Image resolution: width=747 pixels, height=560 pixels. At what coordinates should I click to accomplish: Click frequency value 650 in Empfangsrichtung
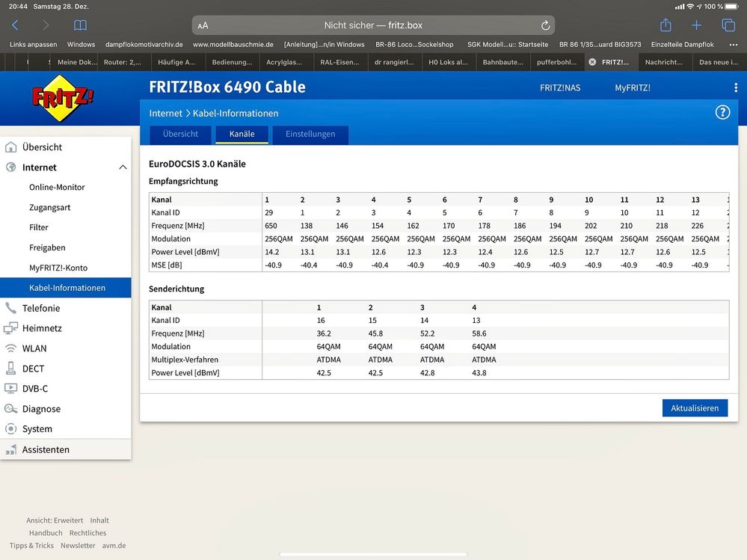coord(271,226)
